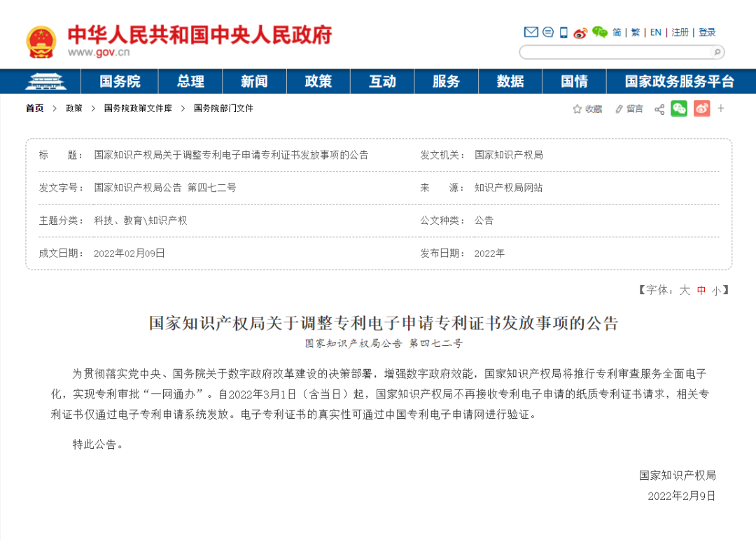Share via orange Weibo button
The height and width of the screenshot is (540, 756).
coord(701,109)
